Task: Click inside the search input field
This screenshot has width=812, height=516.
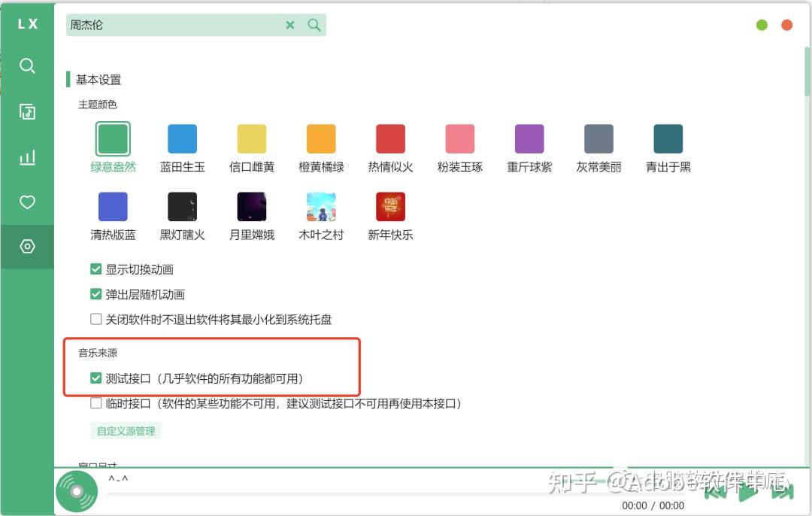Action: pyautogui.click(x=173, y=25)
